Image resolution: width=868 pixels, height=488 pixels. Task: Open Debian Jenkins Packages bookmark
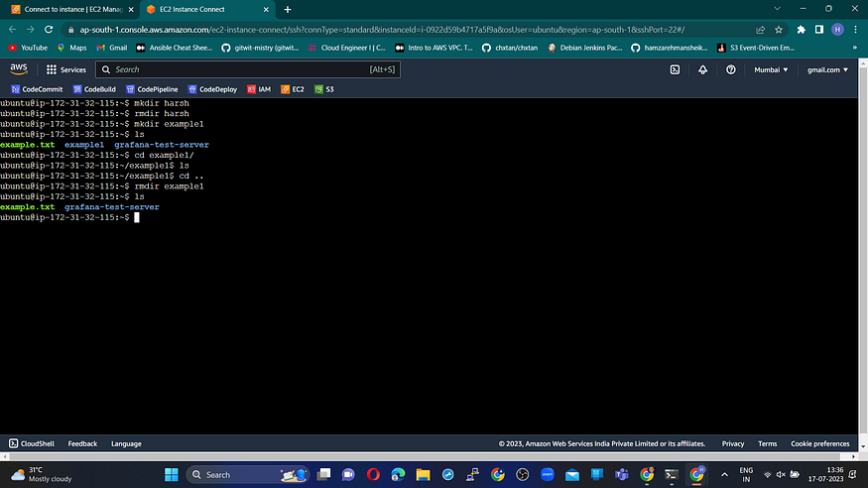coord(584,48)
